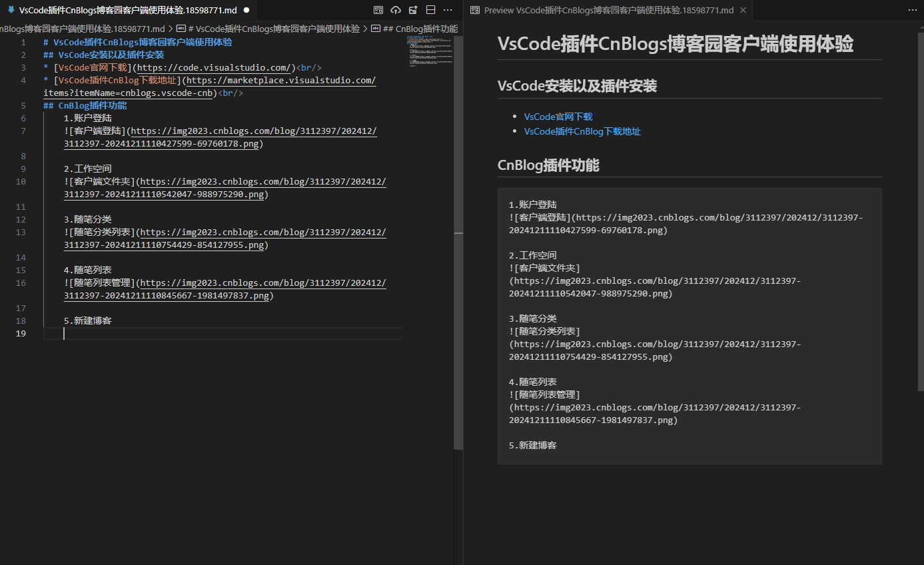The width and height of the screenshot is (924, 565).
Task: Click '1.账户登陆' in editor line 6
Action: click(88, 118)
